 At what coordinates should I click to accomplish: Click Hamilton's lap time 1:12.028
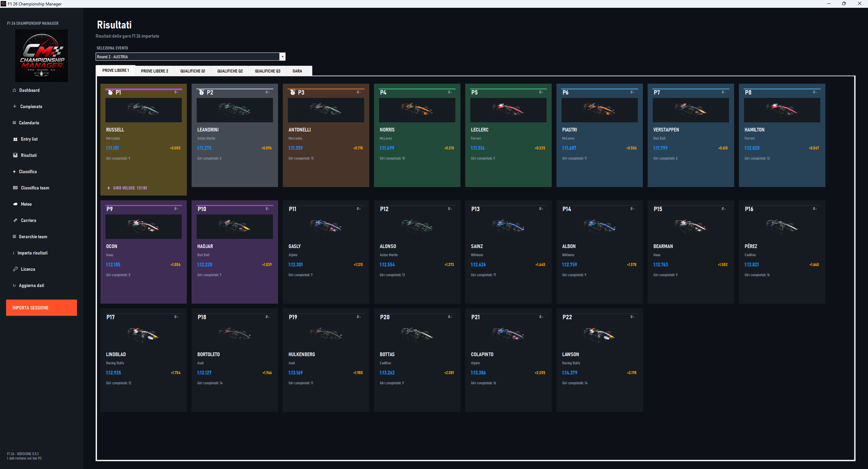click(x=752, y=148)
